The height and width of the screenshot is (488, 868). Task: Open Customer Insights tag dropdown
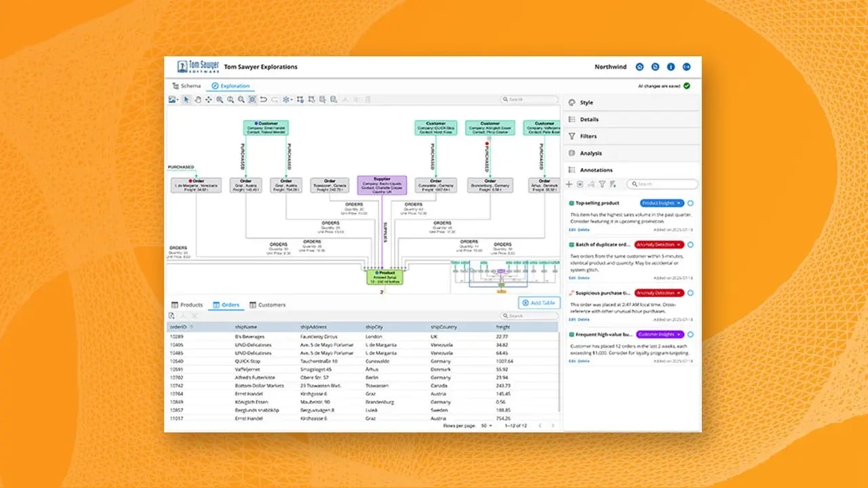pyautogui.click(x=660, y=335)
